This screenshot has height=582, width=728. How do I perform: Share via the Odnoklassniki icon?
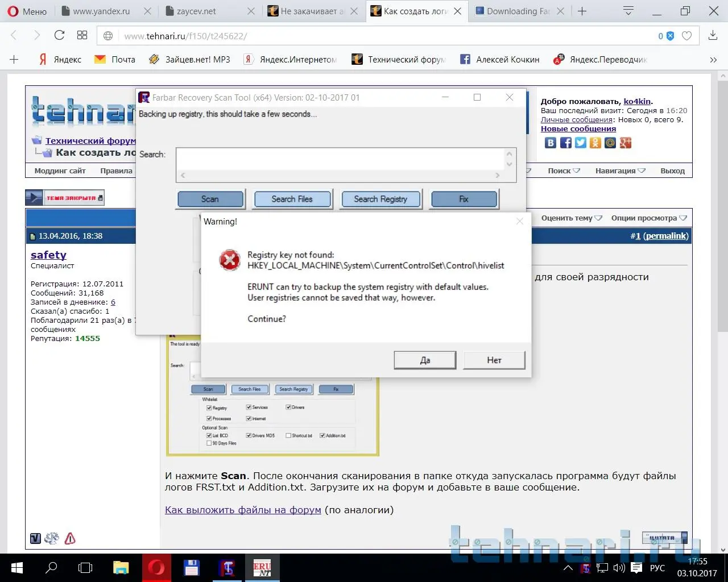click(595, 143)
